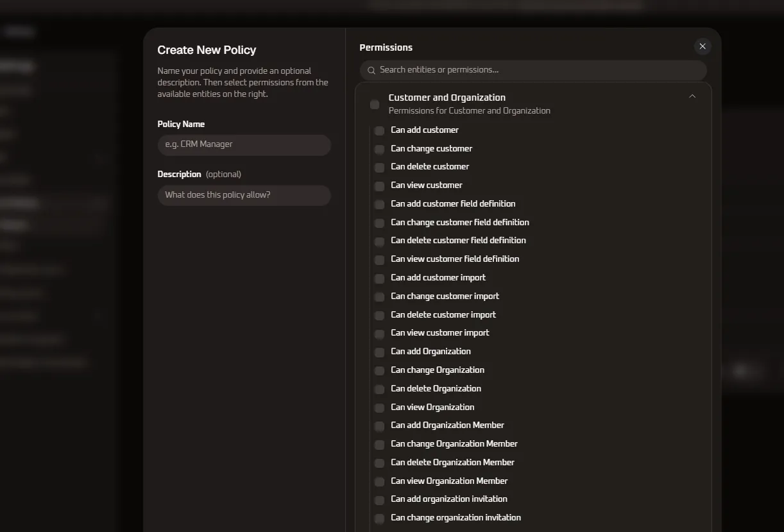Check Can add customer field definition
The height and width of the screenshot is (532, 784).
click(379, 204)
